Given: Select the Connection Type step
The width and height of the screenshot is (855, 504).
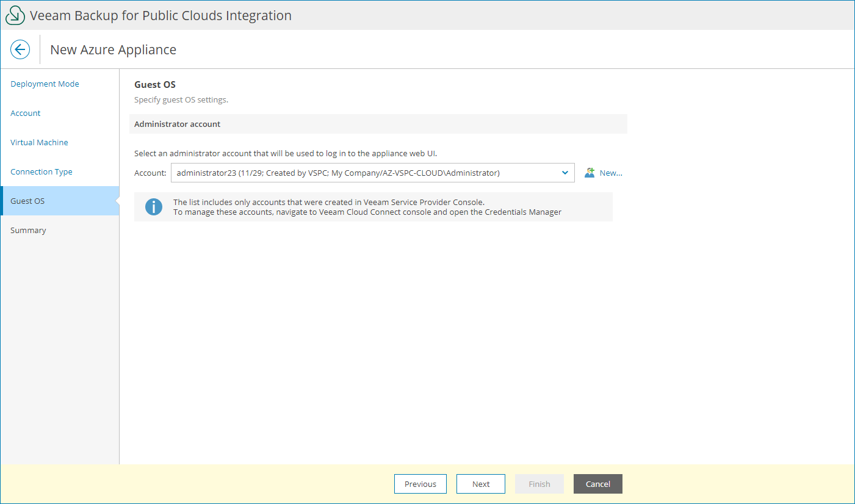Looking at the screenshot, I should click(x=41, y=171).
